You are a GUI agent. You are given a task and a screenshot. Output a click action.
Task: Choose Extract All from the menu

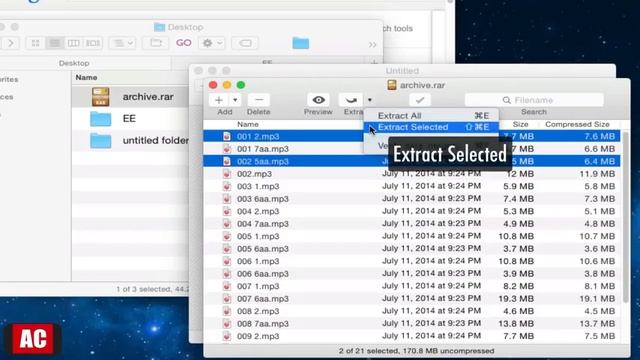[x=431, y=116]
